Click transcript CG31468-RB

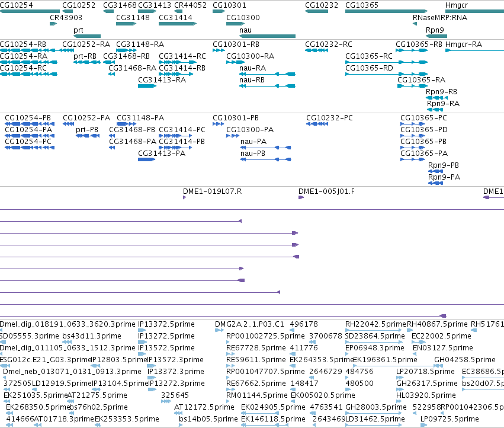126,56
